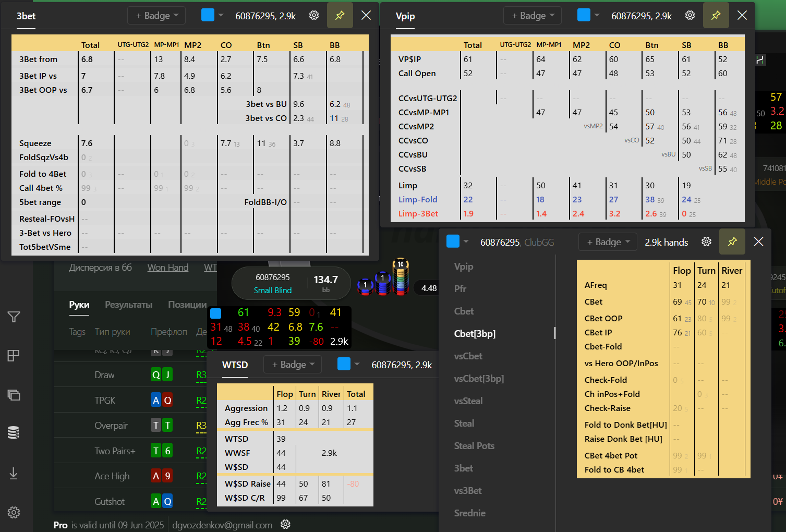Viewport: 786px width, 532px height.
Task: Select Cbet in stats list
Action: pos(464,311)
